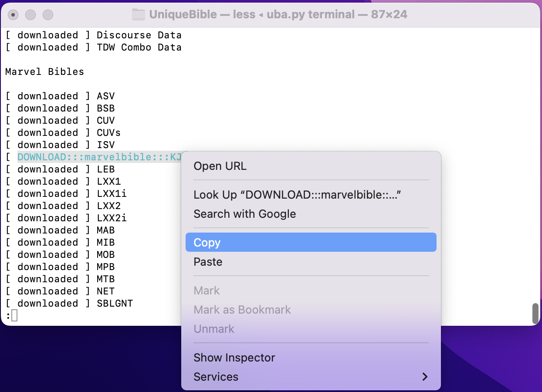Click the LXX1i entry line
The height and width of the screenshot is (392, 542).
click(x=66, y=193)
